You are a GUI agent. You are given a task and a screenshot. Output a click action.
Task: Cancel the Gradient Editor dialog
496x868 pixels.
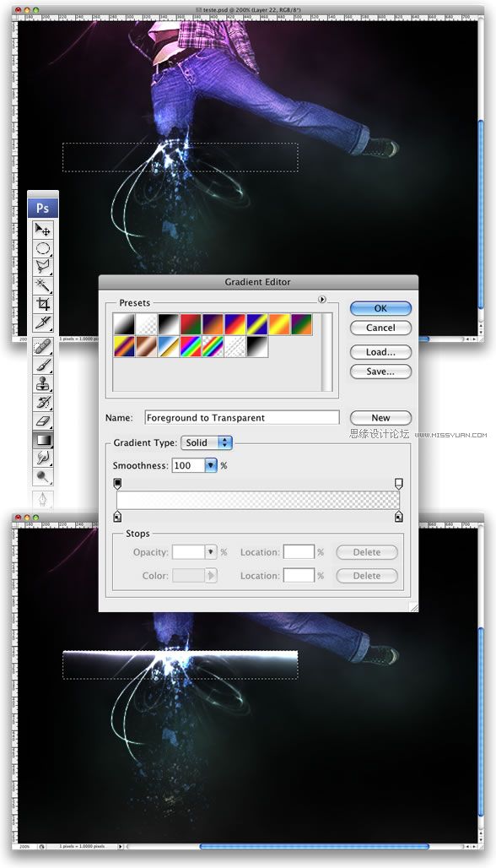point(380,328)
